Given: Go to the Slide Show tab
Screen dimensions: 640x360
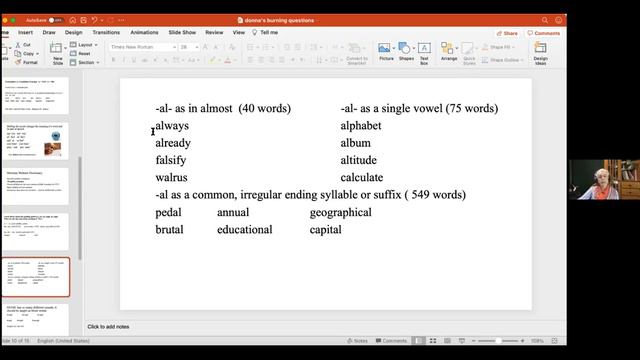Looking at the screenshot, I should (182, 32).
